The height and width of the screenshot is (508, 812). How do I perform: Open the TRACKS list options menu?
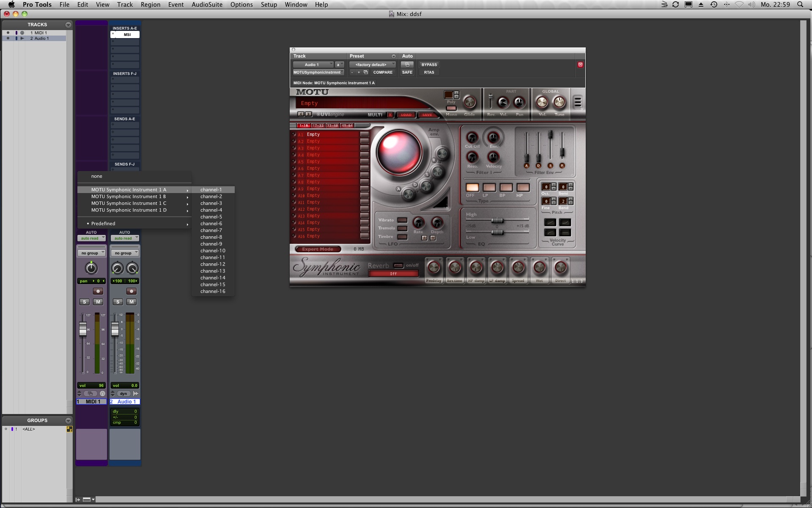coord(68,25)
